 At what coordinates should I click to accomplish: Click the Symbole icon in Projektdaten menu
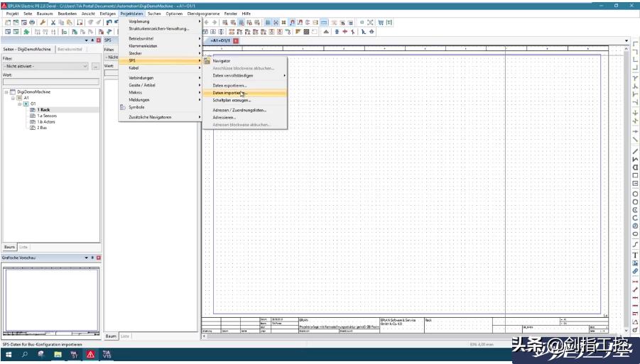coord(122,107)
